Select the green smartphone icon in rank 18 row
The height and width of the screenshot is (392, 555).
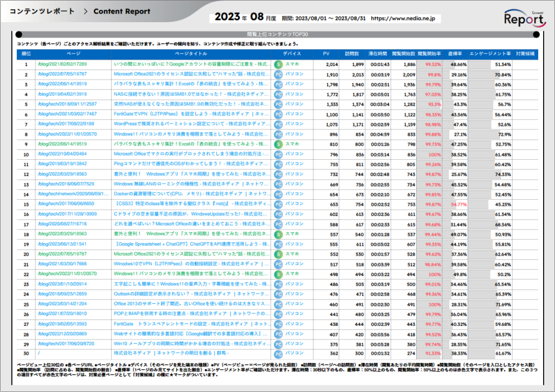pos(278,234)
